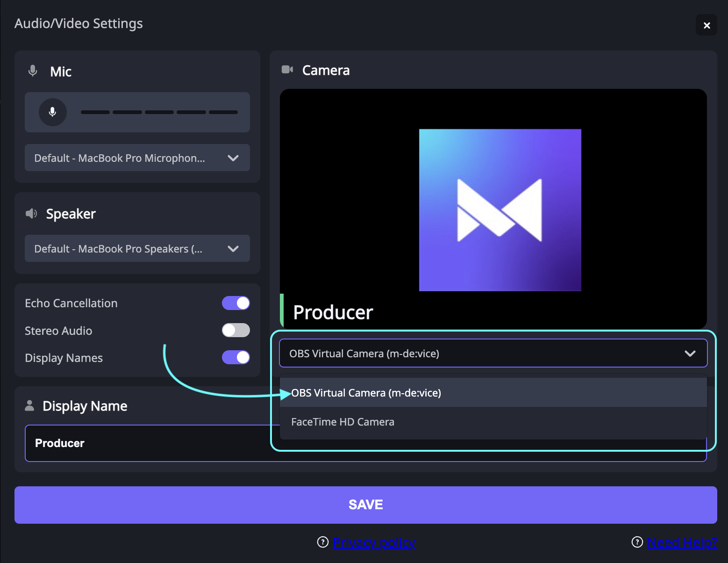Click the Mic section header icon
Viewport: 728px width, 563px height.
pos(33,71)
